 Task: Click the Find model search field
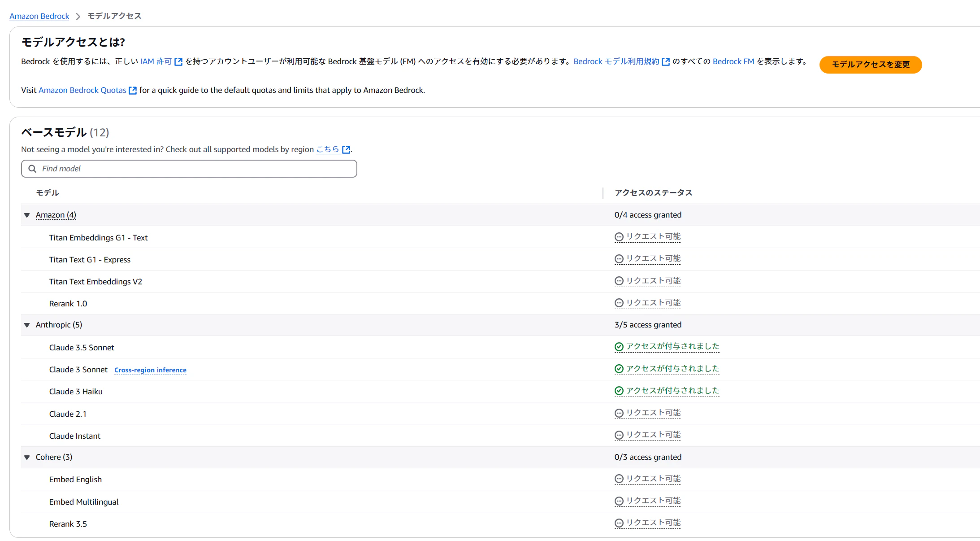[x=189, y=169]
